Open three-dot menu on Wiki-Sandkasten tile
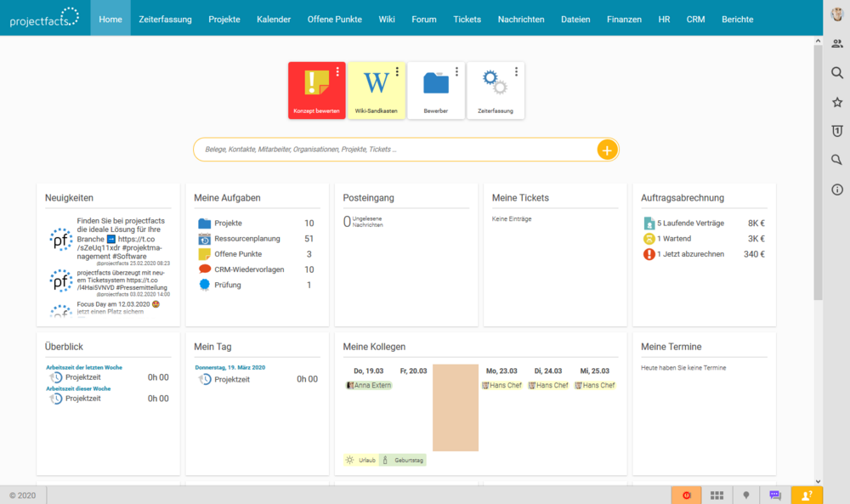This screenshot has width=850, height=504. [397, 72]
